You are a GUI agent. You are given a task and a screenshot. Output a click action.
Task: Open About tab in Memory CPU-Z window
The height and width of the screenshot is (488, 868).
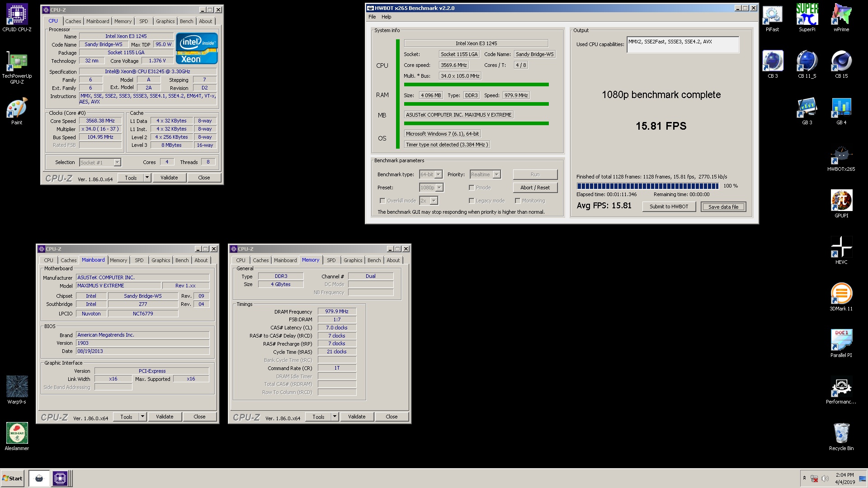click(x=393, y=260)
